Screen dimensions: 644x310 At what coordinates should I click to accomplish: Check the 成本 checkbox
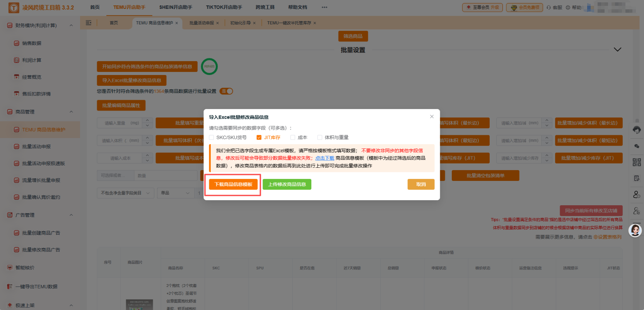(293, 137)
